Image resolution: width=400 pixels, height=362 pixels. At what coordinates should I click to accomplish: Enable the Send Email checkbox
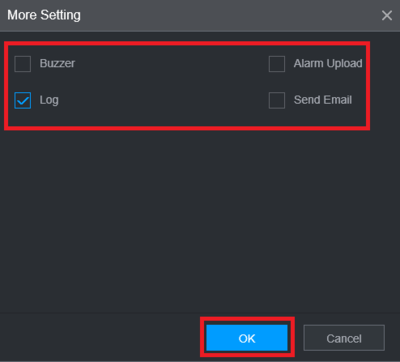click(277, 100)
